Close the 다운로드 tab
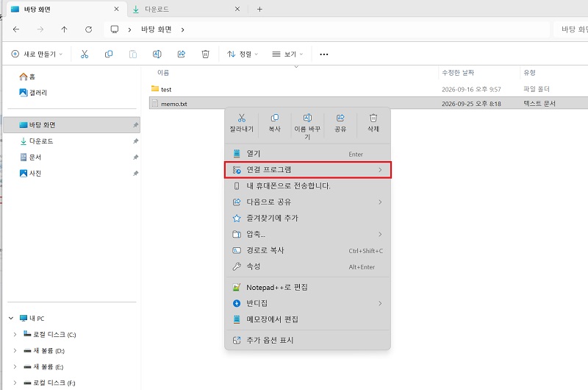This screenshot has width=588, height=390. click(x=237, y=9)
